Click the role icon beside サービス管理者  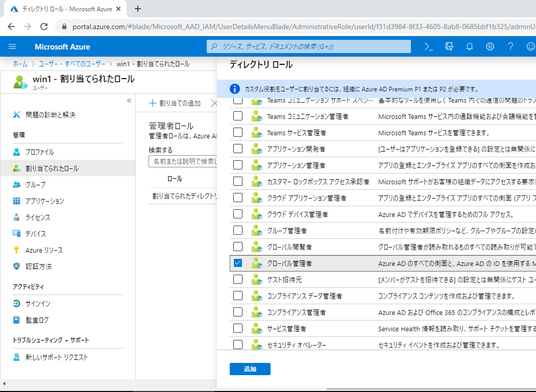click(257, 328)
